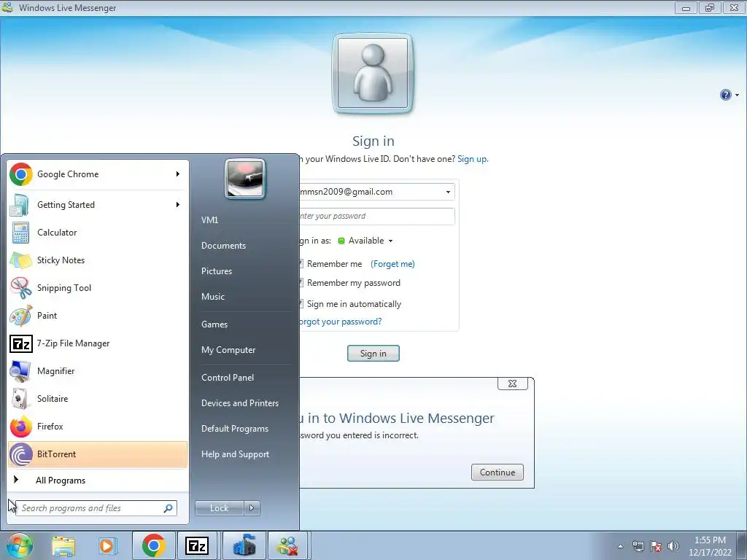The image size is (747, 560).
Task: Click the Sign in button
Action: pos(373,354)
